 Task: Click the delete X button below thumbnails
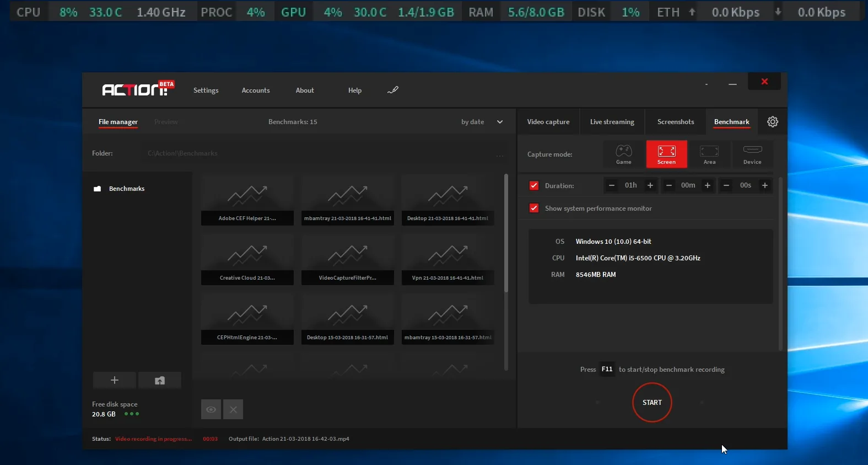[x=233, y=409]
